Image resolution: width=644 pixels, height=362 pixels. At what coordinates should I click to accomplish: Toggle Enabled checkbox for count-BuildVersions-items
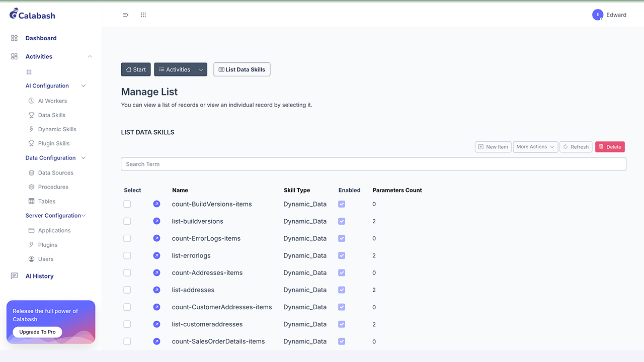pos(342,204)
